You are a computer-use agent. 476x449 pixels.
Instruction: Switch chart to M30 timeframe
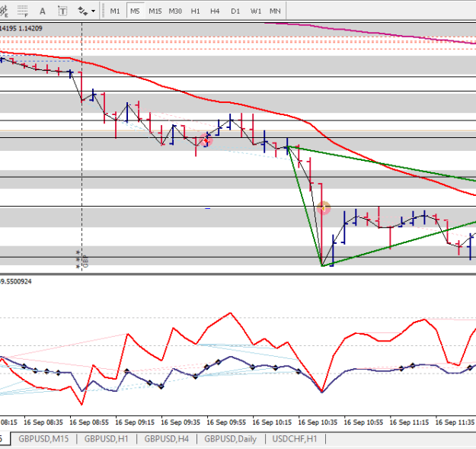[x=175, y=11]
